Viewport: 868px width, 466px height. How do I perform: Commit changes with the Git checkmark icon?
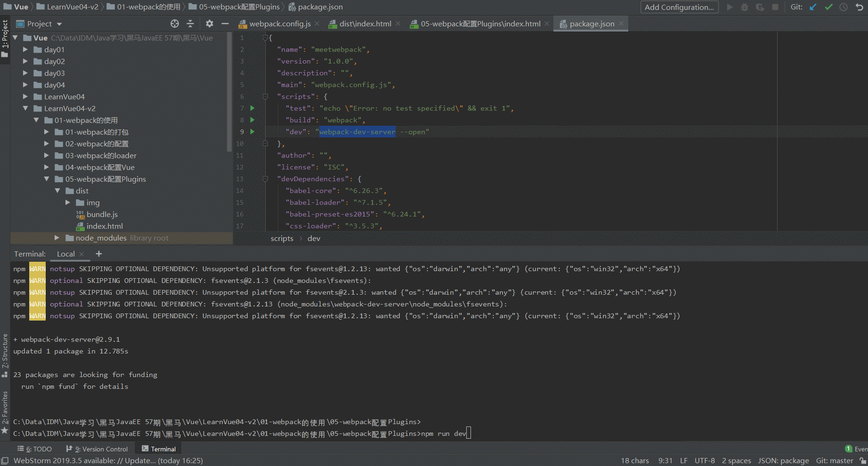(829, 7)
